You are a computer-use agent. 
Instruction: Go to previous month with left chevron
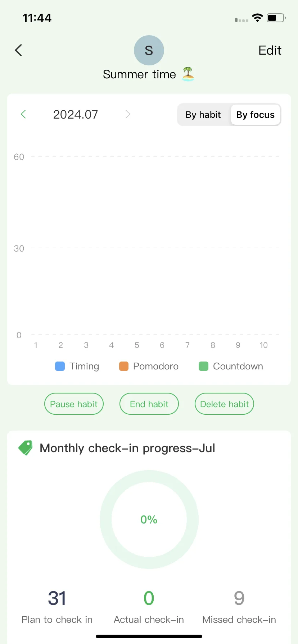click(23, 114)
